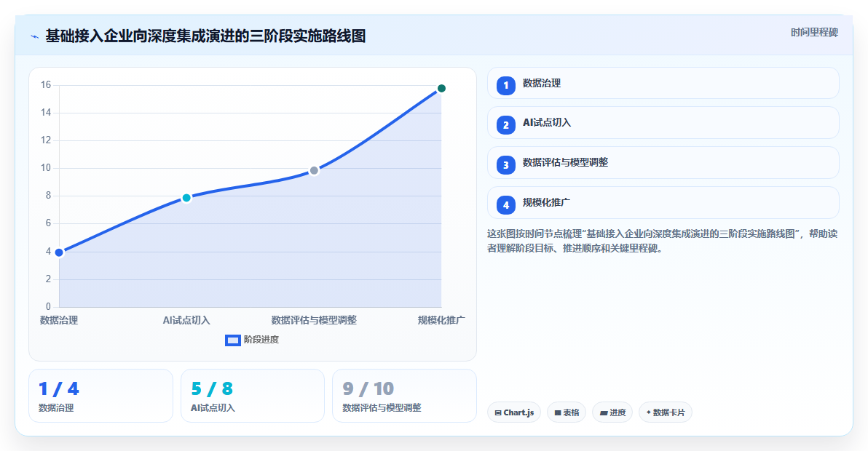Click the 5 / 8 data card value

[x=212, y=389]
